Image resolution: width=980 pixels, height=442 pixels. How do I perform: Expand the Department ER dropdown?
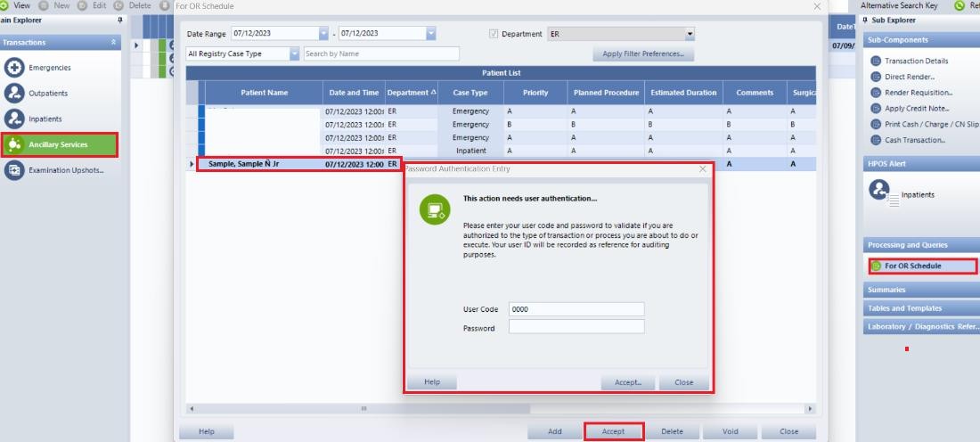point(689,34)
